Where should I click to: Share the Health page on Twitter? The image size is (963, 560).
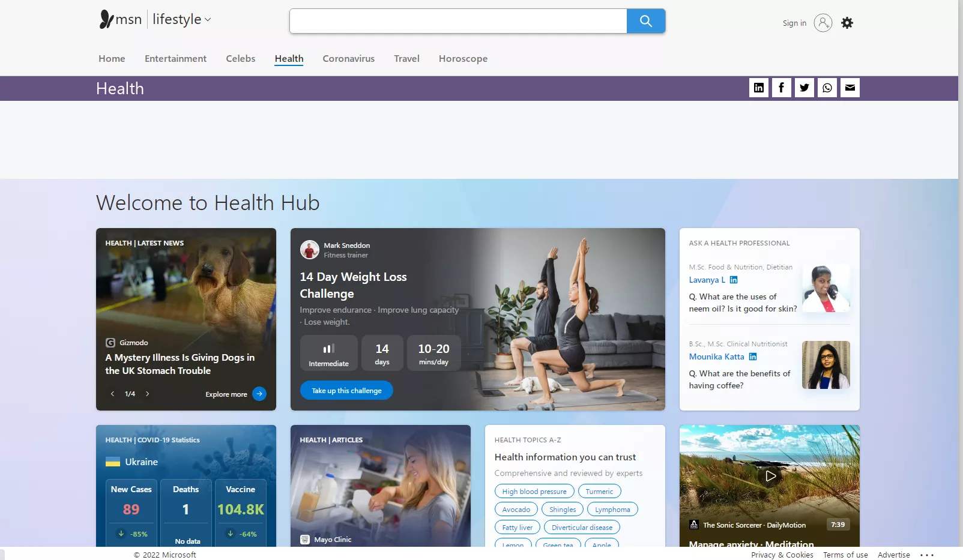point(804,88)
